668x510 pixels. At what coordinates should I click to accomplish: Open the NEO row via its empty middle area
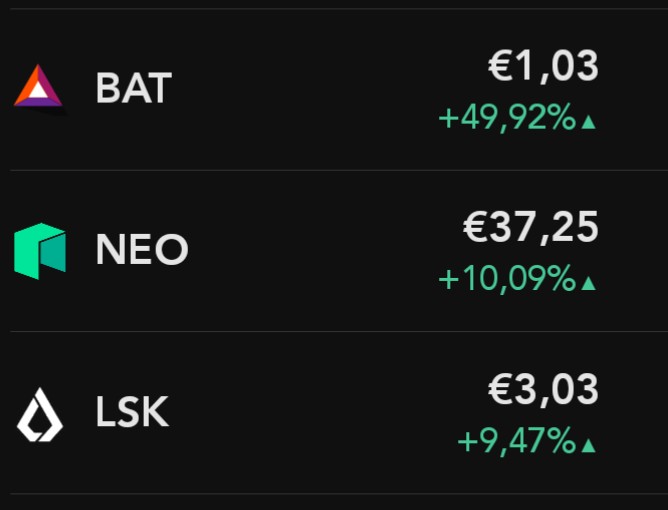(x=300, y=250)
